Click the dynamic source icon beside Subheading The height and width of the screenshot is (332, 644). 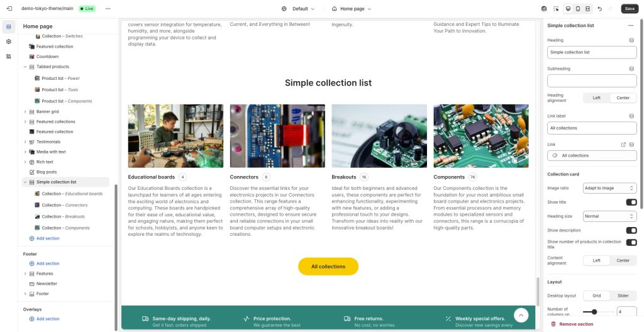tap(631, 69)
